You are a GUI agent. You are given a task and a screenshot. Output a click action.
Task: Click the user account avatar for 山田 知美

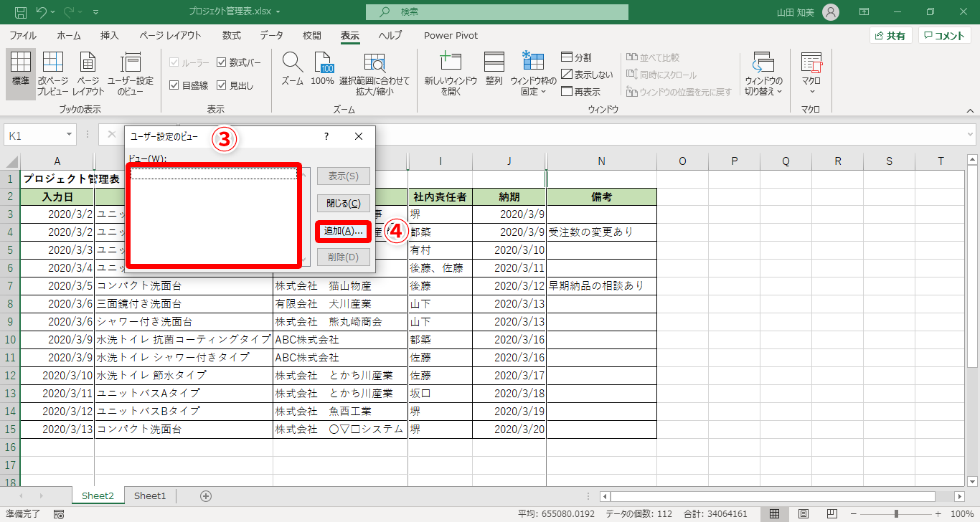coord(830,12)
